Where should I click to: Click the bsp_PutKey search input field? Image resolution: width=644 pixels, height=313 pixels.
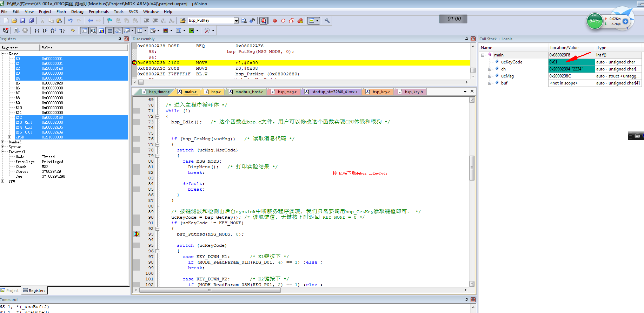coord(211,21)
